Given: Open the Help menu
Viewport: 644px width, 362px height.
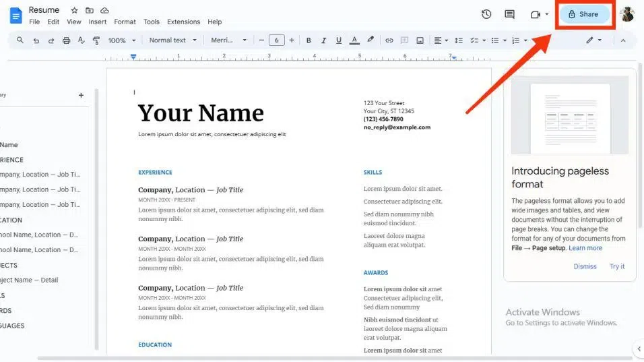Looking at the screenshot, I should [x=214, y=22].
